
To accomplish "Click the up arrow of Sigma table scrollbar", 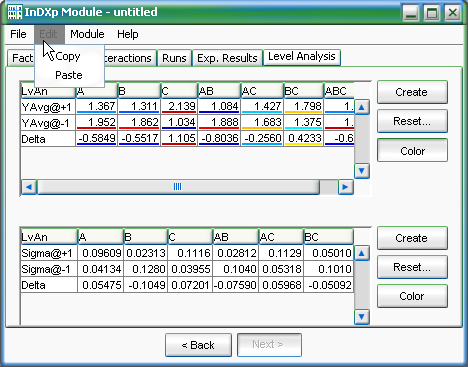I will (x=362, y=254).
